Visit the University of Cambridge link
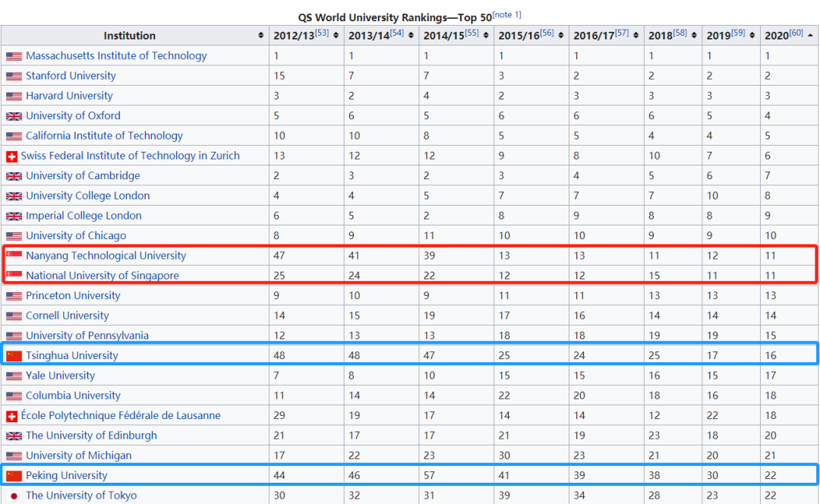 click(83, 175)
